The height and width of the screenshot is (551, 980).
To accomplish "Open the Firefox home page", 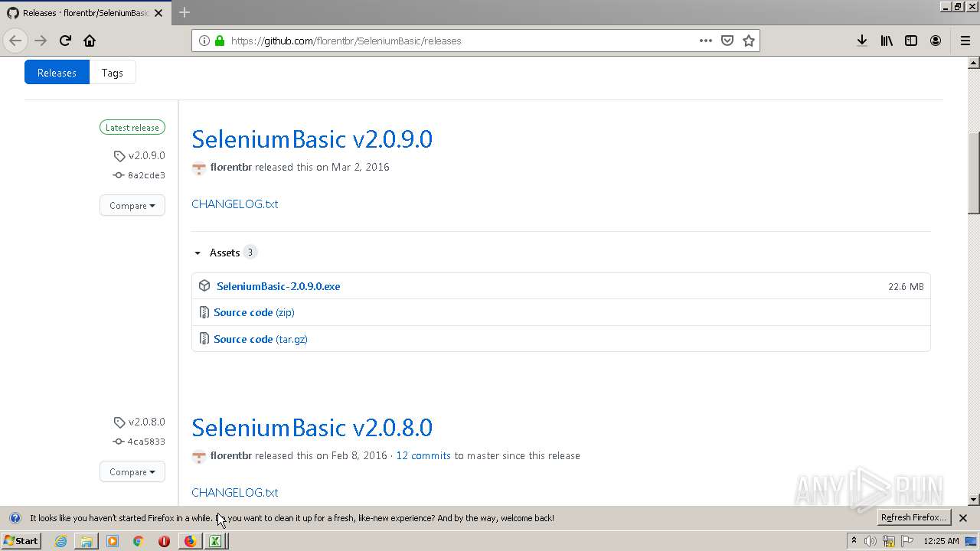I will tap(90, 41).
